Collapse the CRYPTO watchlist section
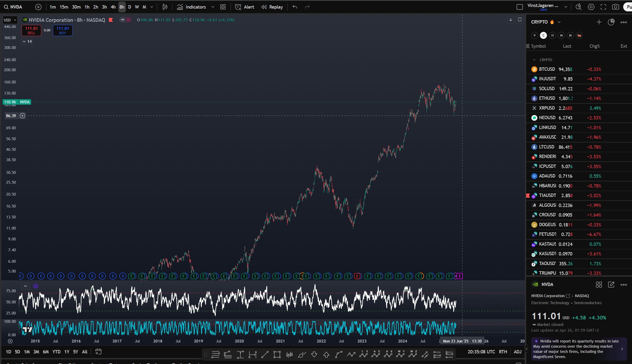This screenshot has width=632, height=364. coord(534,60)
